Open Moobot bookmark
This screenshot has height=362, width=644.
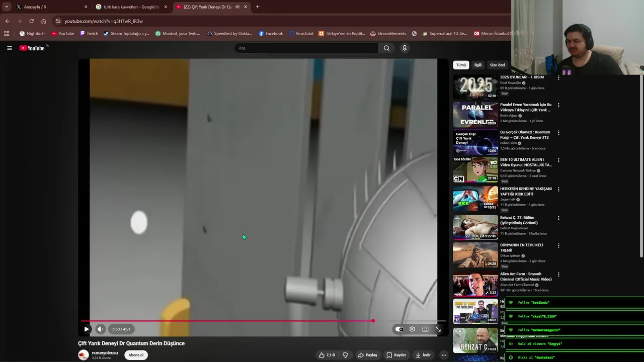pyautogui.click(x=178, y=34)
